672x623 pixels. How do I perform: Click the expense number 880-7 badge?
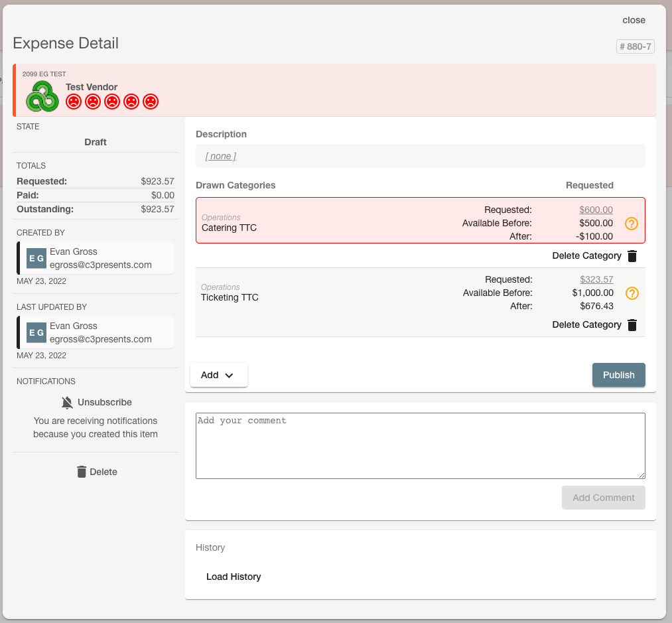[635, 46]
